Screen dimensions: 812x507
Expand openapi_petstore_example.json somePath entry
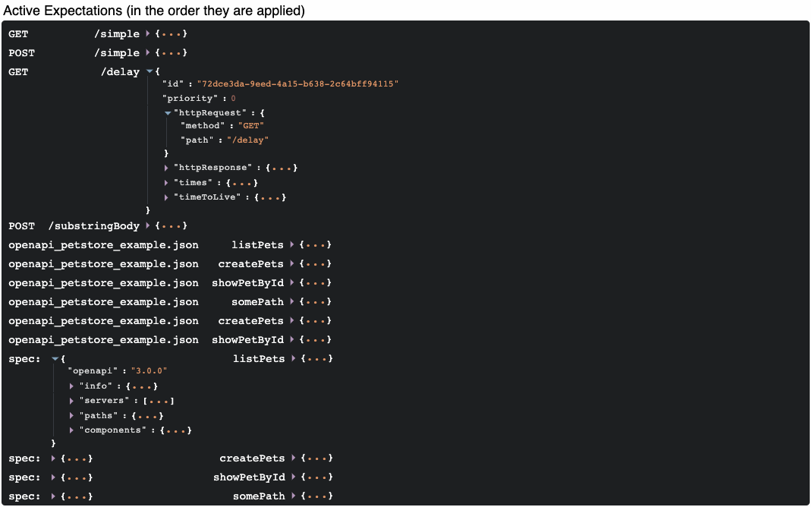point(292,302)
